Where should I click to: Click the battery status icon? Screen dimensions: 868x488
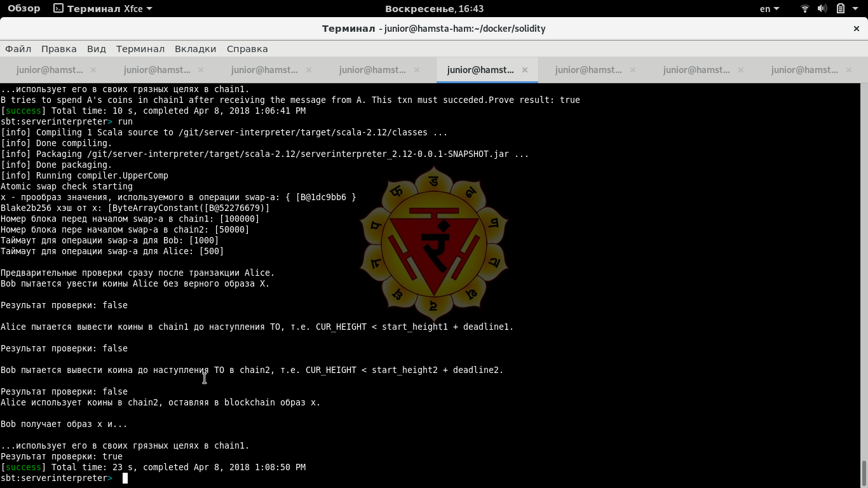tap(840, 9)
